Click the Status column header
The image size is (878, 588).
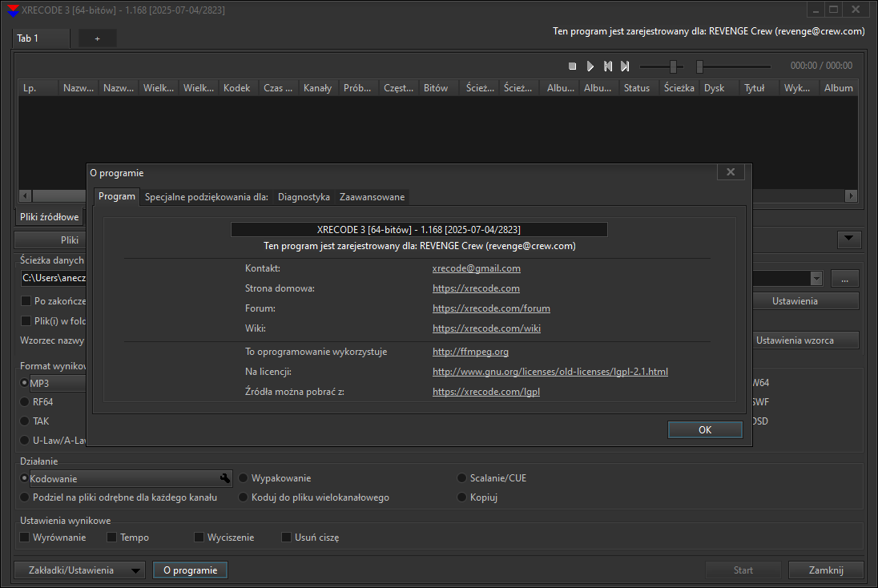pos(639,88)
